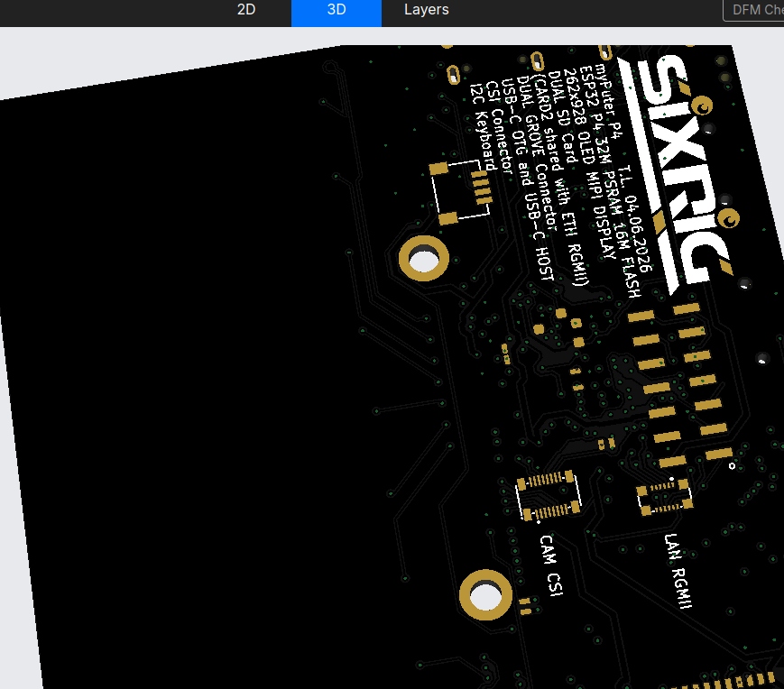Click the CAM CSI connector footprint
Image resolution: width=784 pixels, height=689 pixels.
pyautogui.click(x=549, y=496)
